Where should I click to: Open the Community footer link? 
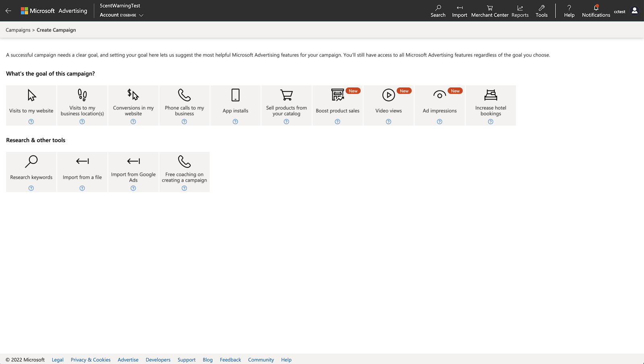[261, 360]
